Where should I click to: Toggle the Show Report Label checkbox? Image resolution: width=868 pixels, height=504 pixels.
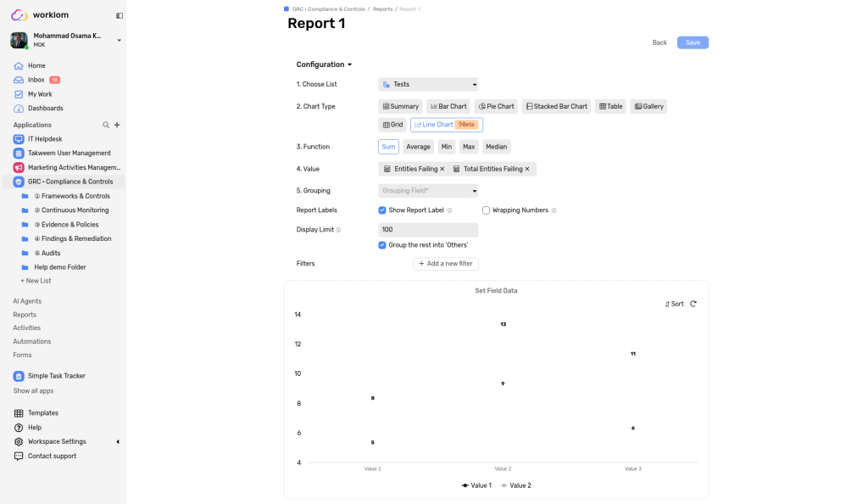[x=382, y=210]
